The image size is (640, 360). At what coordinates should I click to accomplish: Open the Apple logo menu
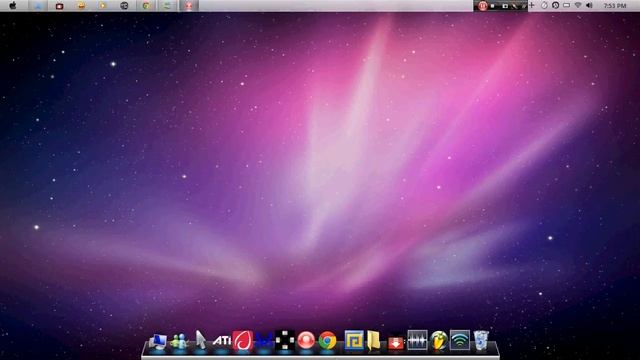pos(13,5)
